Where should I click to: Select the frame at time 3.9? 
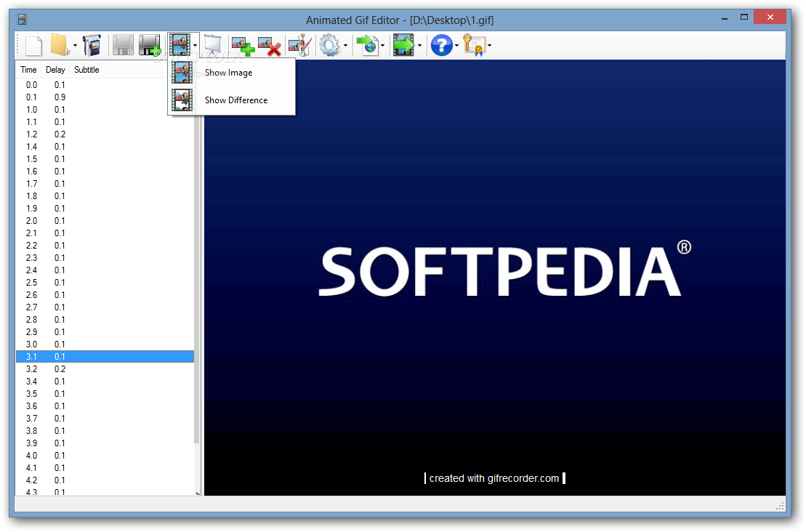pyautogui.click(x=105, y=443)
